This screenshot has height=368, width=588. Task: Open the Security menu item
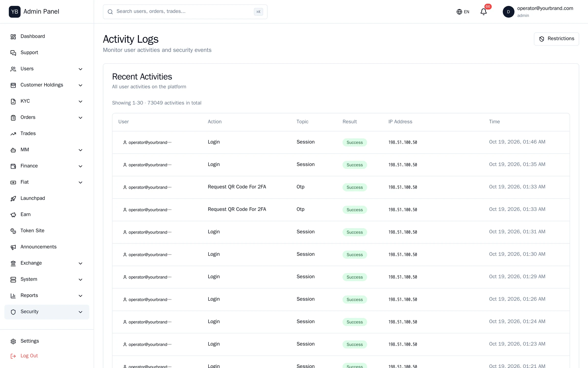[47, 312]
